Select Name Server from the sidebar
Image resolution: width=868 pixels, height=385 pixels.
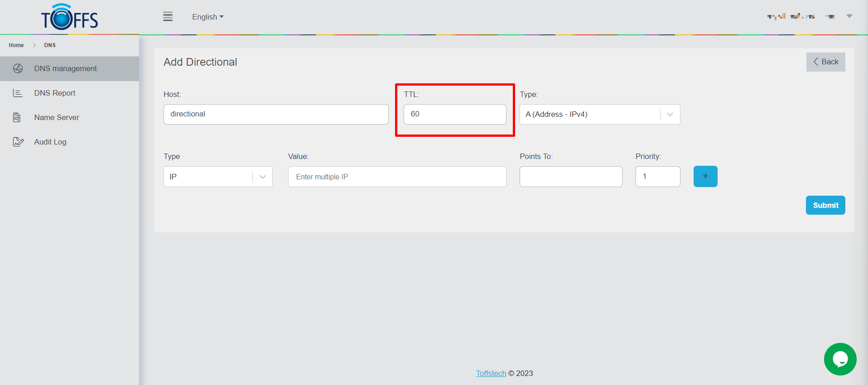(x=57, y=117)
